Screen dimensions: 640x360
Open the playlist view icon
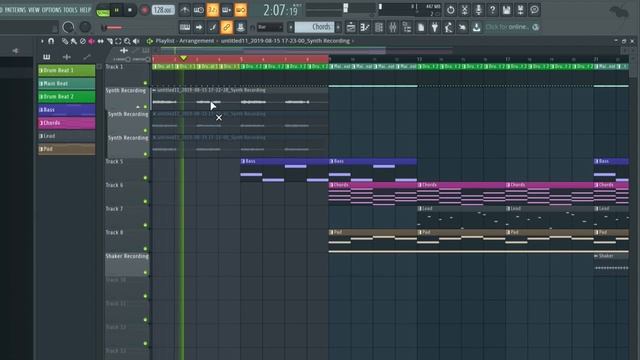coord(351,27)
